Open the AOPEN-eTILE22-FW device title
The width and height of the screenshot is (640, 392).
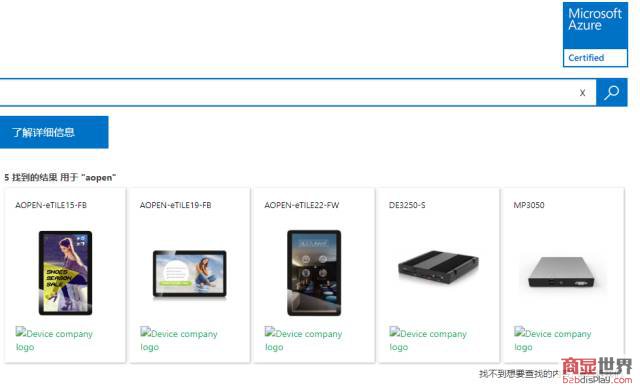(302, 205)
